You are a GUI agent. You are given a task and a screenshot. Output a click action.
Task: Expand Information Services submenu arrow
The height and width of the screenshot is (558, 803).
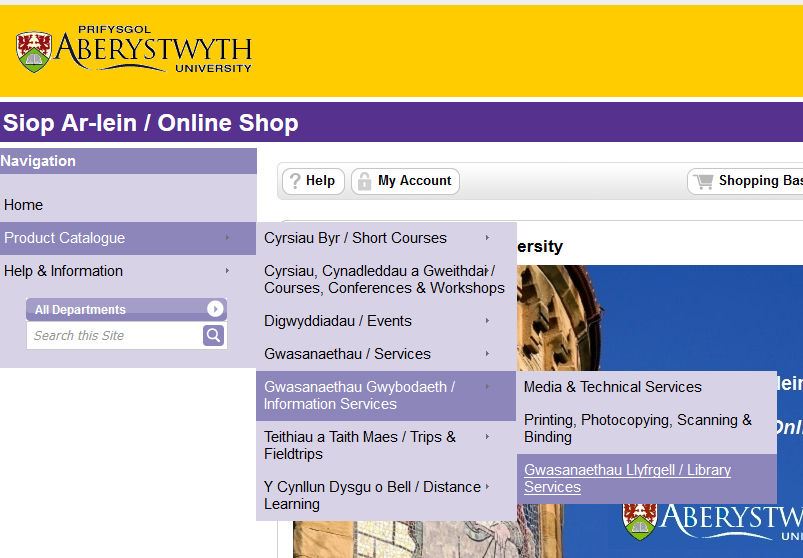point(488,387)
